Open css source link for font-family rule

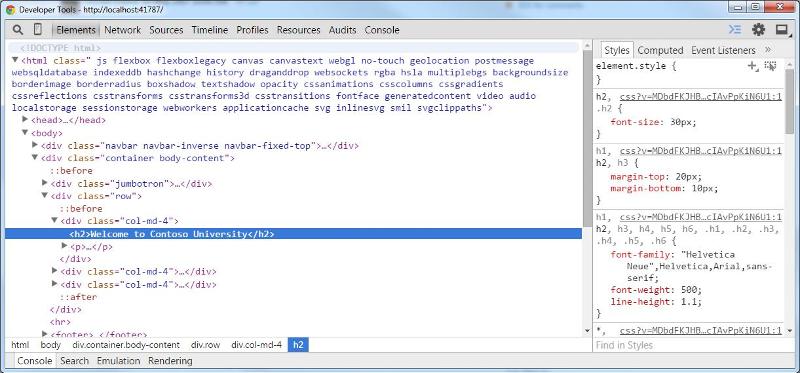701,217
